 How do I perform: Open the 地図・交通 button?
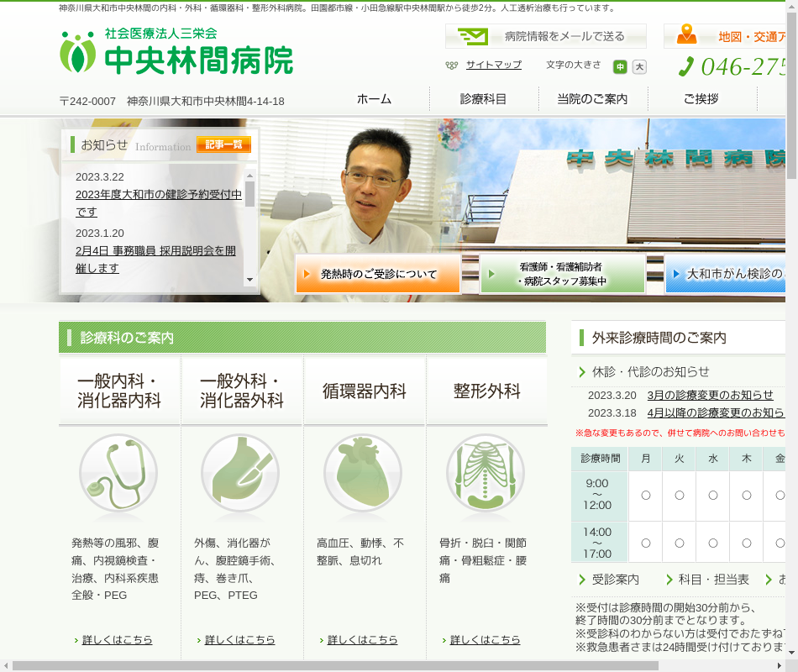click(x=725, y=36)
